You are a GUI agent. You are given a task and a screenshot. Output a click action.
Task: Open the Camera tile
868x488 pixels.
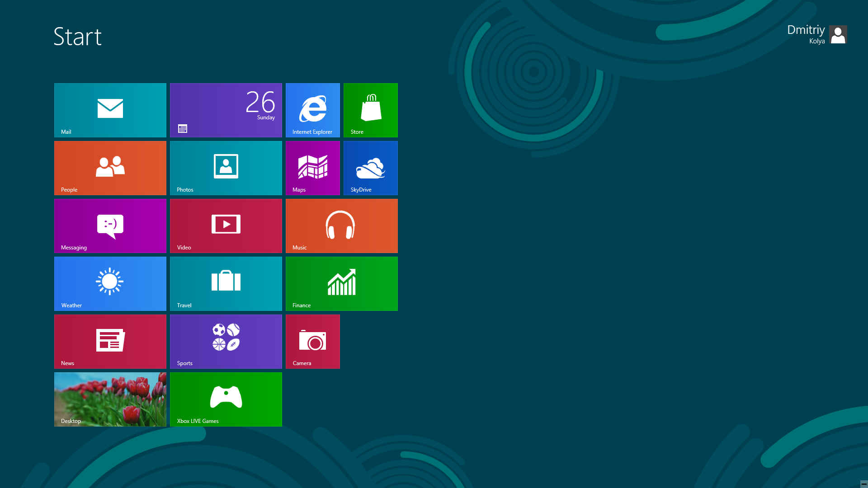click(313, 342)
